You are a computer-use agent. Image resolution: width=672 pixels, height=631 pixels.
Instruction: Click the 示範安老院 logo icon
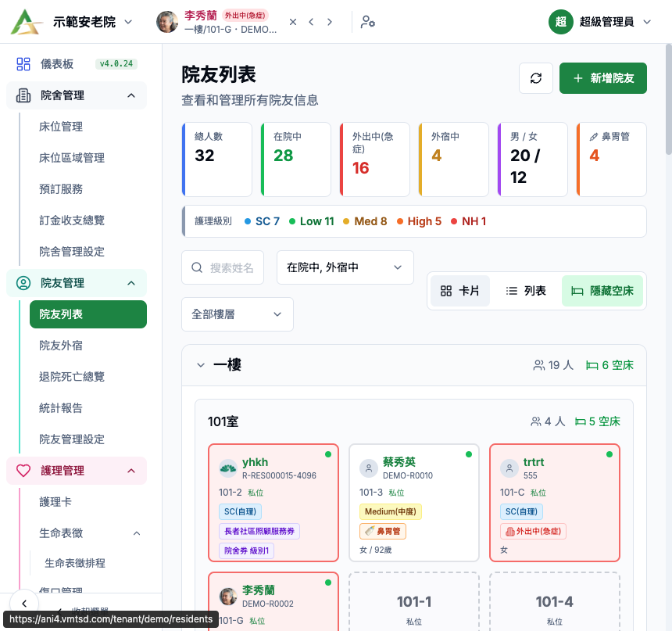(x=26, y=21)
